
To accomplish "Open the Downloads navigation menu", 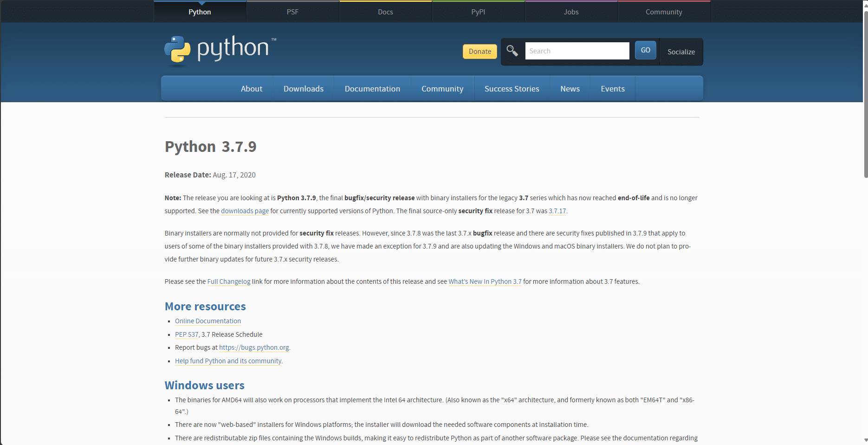I will click(304, 89).
